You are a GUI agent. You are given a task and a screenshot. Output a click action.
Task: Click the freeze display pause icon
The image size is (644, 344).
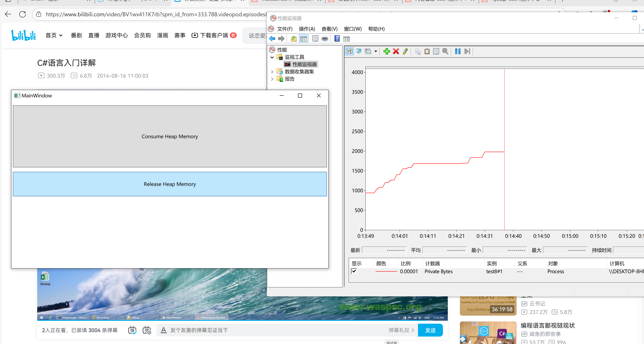457,51
